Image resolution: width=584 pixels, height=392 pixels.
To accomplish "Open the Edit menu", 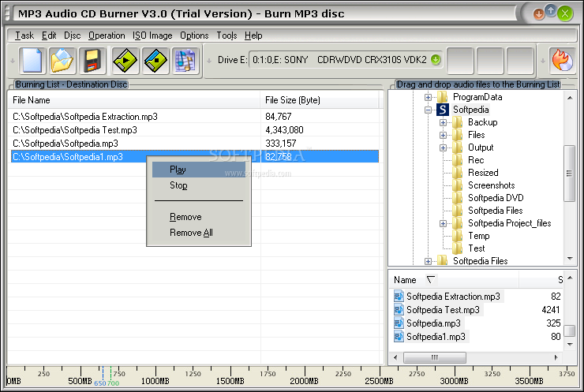I will [x=49, y=35].
